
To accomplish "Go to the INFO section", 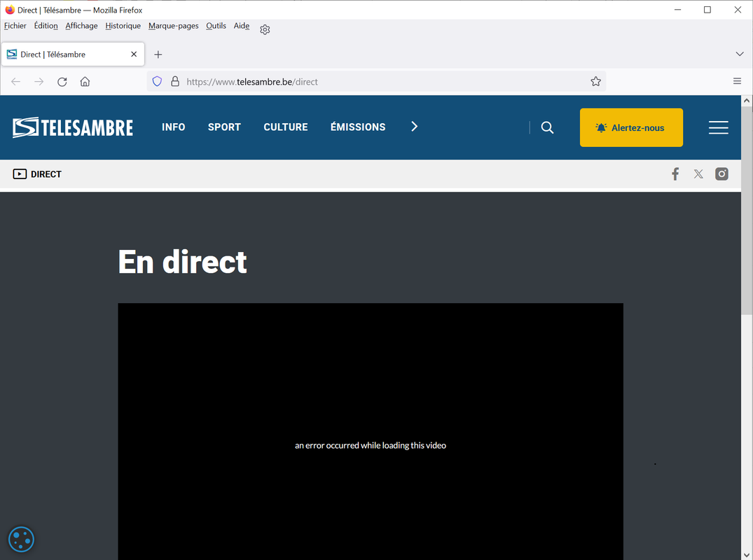I will 173,127.
